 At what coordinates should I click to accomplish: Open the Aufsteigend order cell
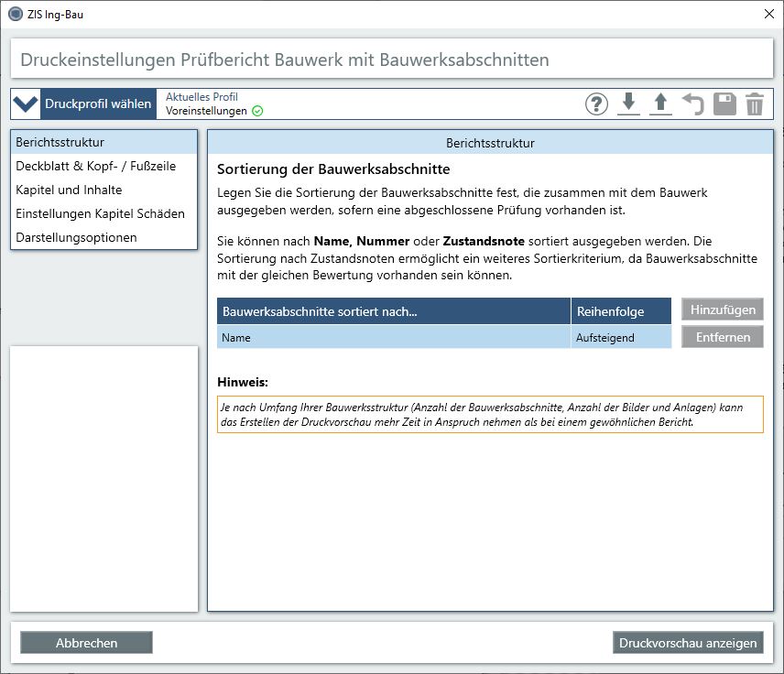(620, 337)
